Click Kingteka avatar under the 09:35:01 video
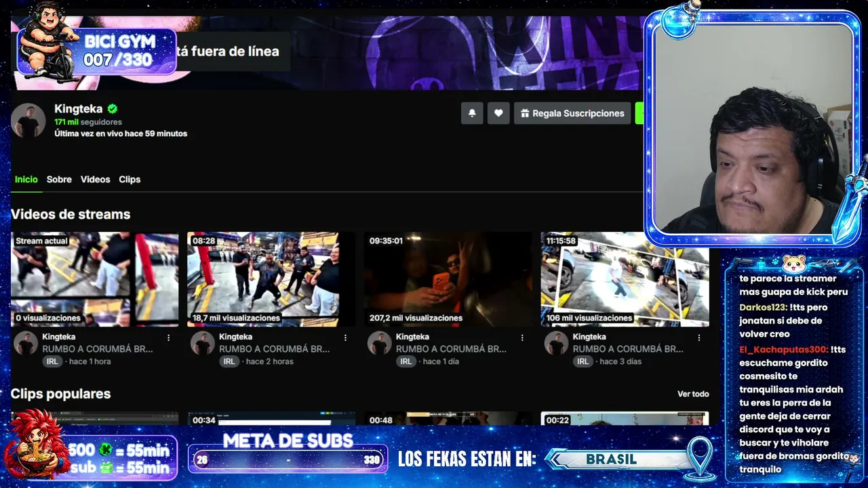Viewport: 868px width, 488px height. point(379,343)
